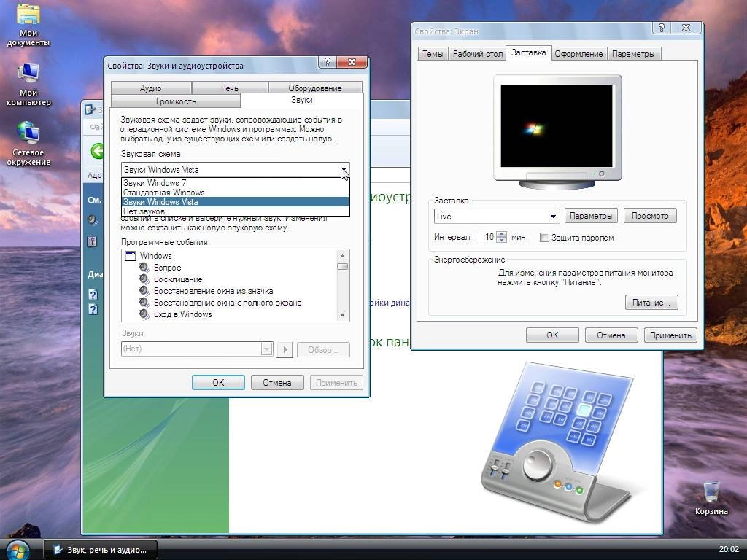Click the speaker icon next to Восклицание
Image resolution: width=747 pixels, height=560 pixels.
pyautogui.click(x=144, y=279)
